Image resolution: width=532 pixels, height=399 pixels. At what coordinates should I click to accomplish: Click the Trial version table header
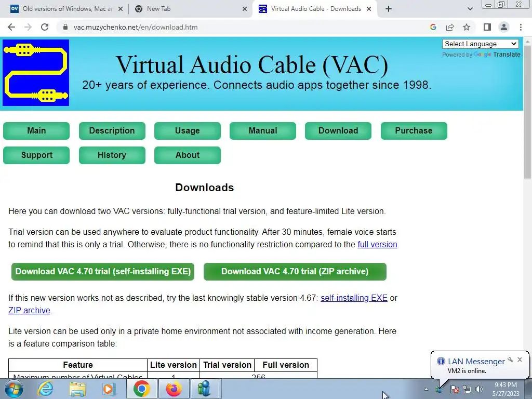click(227, 365)
